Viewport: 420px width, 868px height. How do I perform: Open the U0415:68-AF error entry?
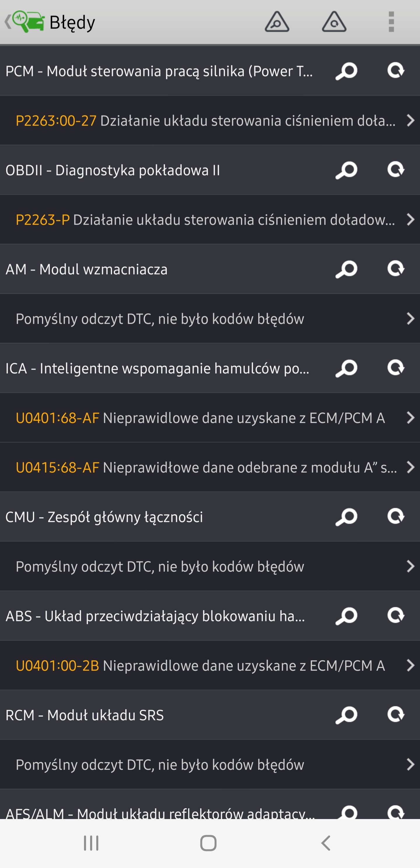click(209, 467)
